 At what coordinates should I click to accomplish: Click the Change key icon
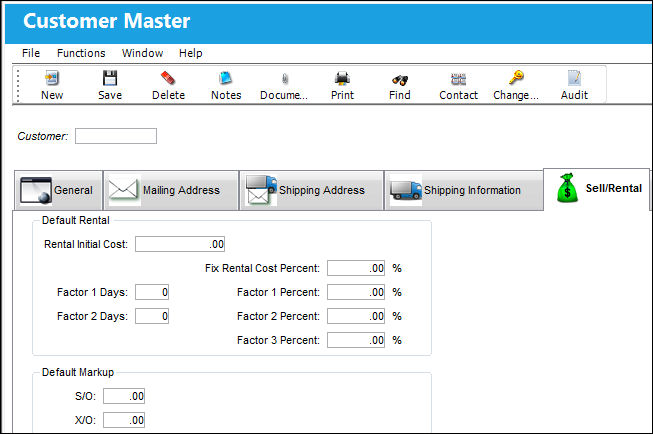click(516, 77)
